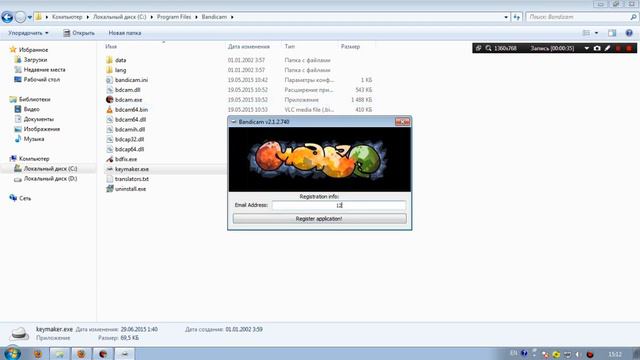Open the Windows Start button
The height and width of the screenshot is (360, 640).
pyautogui.click(x=11, y=353)
